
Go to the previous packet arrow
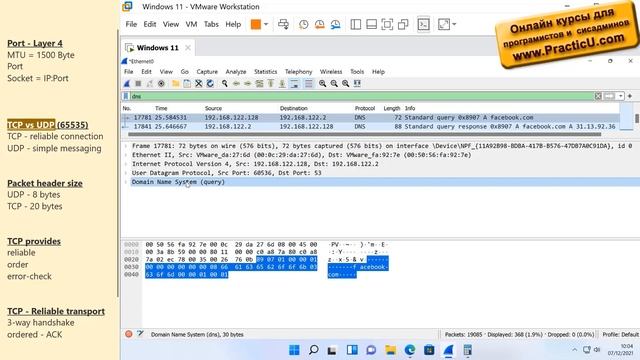pyautogui.click(x=236, y=84)
